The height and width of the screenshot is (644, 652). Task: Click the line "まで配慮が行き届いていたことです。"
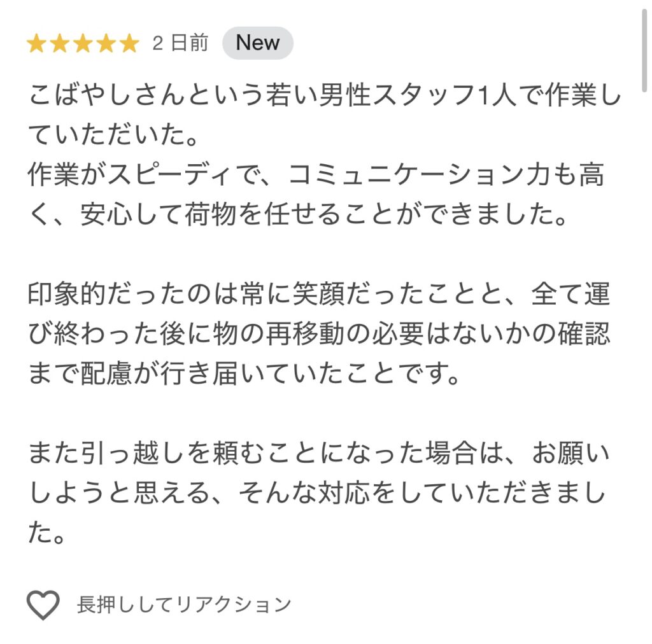click(244, 375)
